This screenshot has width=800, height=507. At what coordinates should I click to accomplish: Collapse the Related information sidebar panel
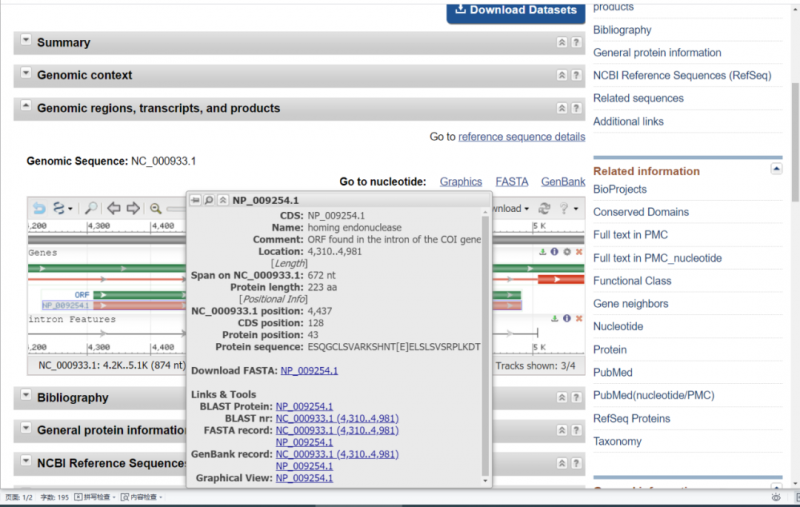coord(776,170)
